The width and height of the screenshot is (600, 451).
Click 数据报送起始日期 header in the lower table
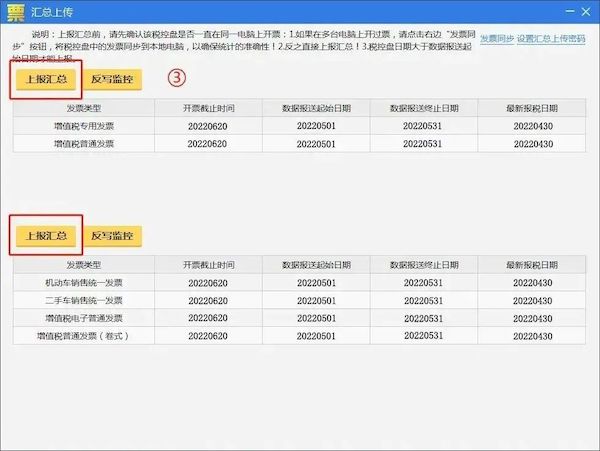[x=316, y=265]
